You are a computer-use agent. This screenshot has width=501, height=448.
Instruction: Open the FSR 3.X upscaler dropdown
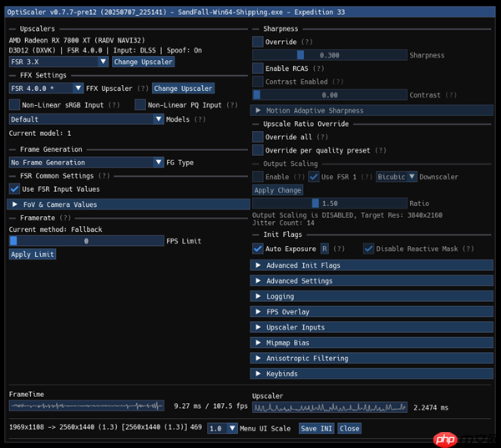point(58,62)
